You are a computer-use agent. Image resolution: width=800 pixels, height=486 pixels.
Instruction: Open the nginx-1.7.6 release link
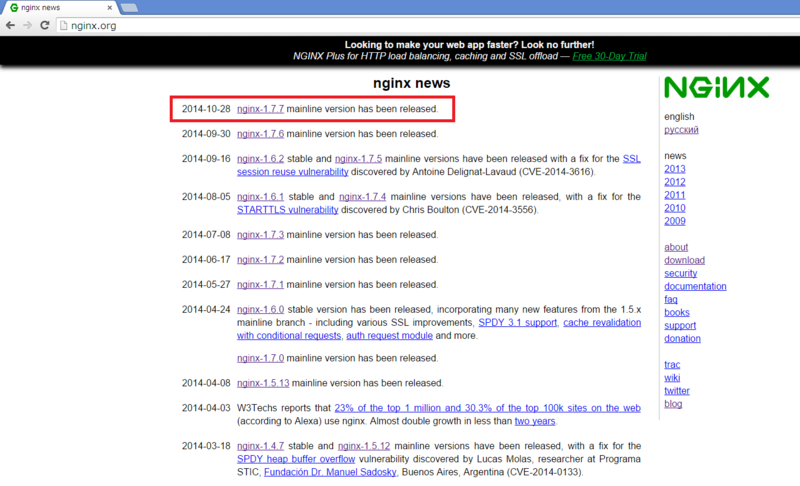[x=260, y=134]
